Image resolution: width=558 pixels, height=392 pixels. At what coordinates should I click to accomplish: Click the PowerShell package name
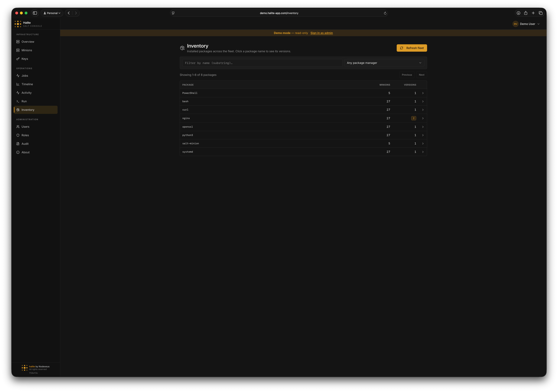190,93
